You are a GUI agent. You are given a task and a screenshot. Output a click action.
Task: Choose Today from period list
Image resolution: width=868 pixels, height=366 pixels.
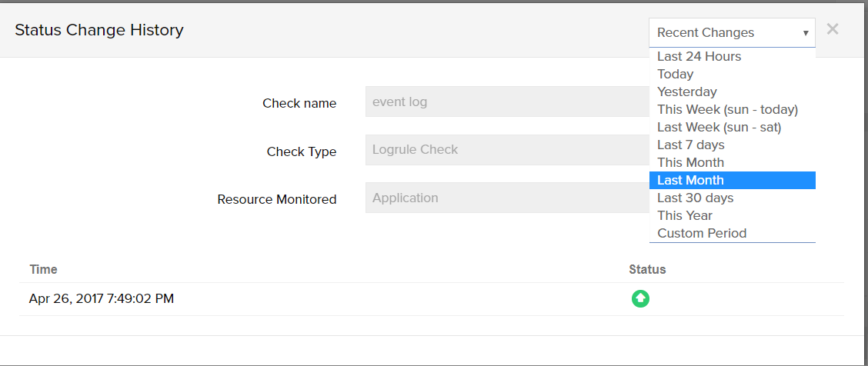(x=675, y=74)
